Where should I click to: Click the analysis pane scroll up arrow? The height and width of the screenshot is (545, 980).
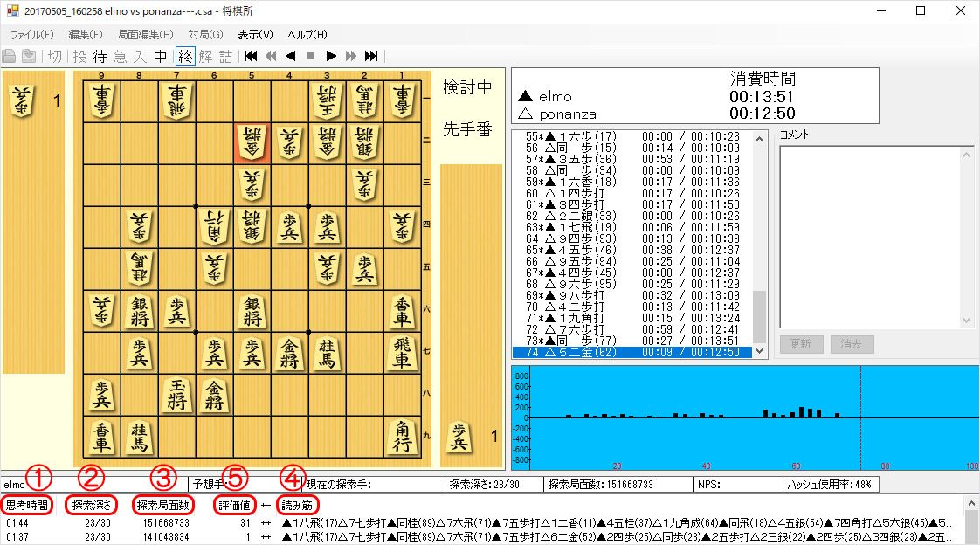[971, 503]
